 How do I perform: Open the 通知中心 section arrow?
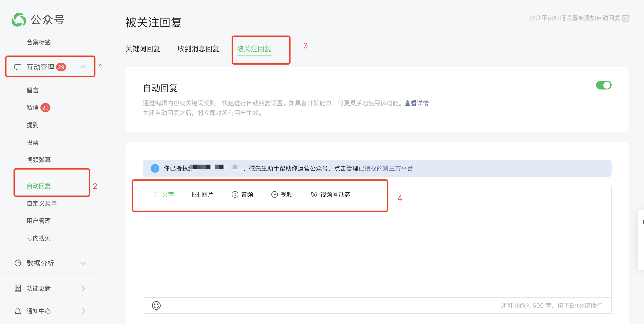[x=83, y=311]
